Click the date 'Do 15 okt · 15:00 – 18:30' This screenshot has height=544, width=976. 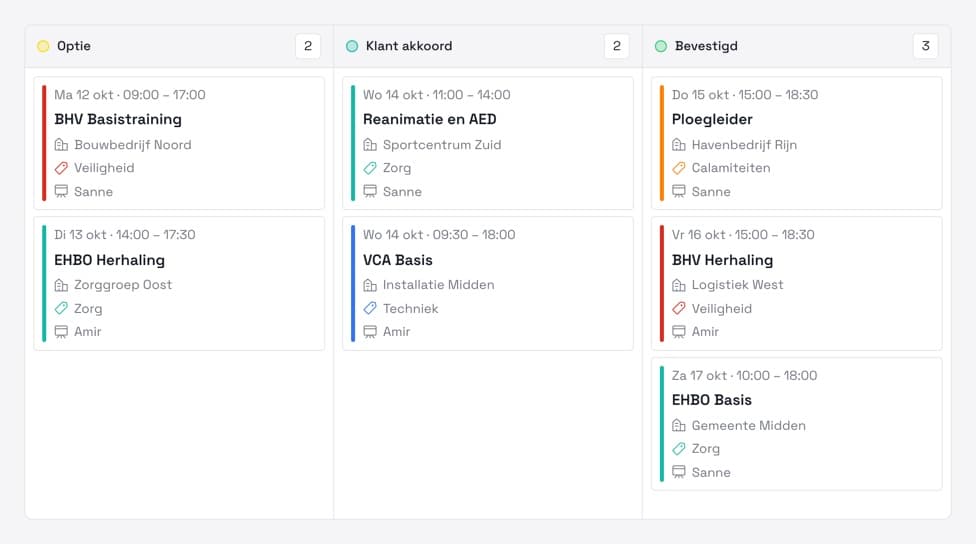pyautogui.click(x=744, y=95)
